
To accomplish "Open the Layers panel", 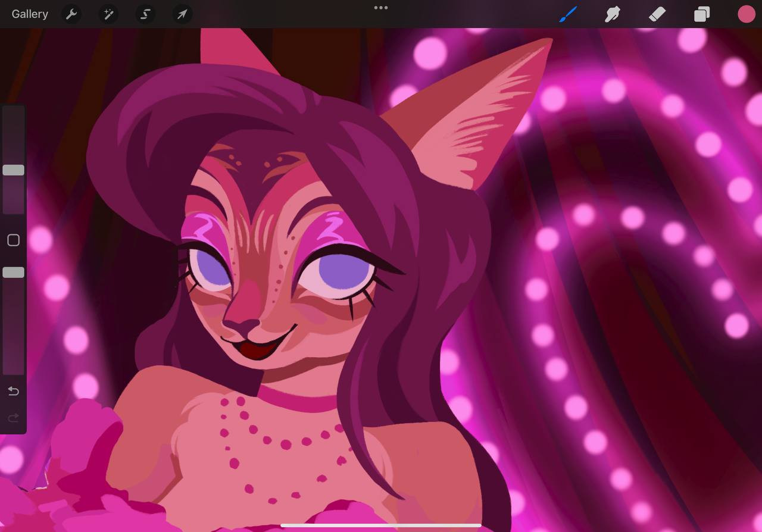I will [702, 14].
